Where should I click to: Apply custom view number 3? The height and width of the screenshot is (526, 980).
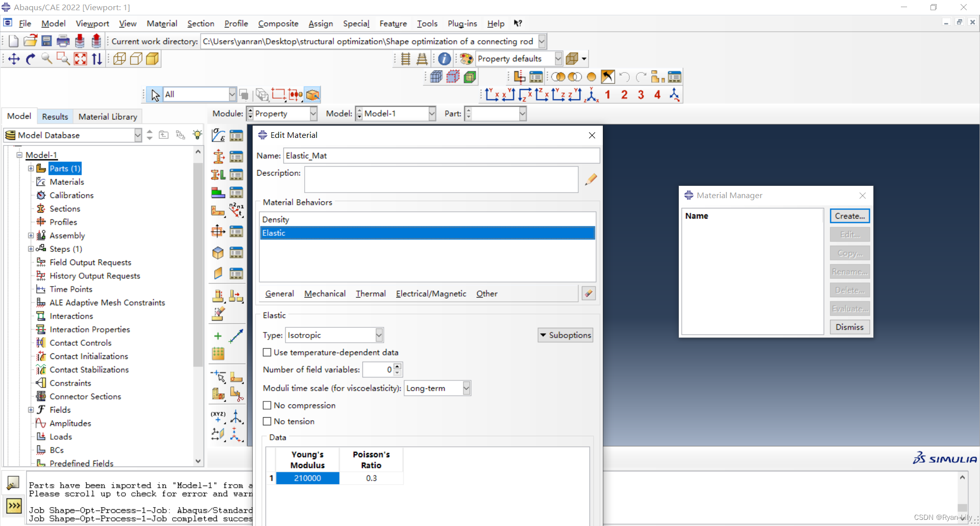641,94
